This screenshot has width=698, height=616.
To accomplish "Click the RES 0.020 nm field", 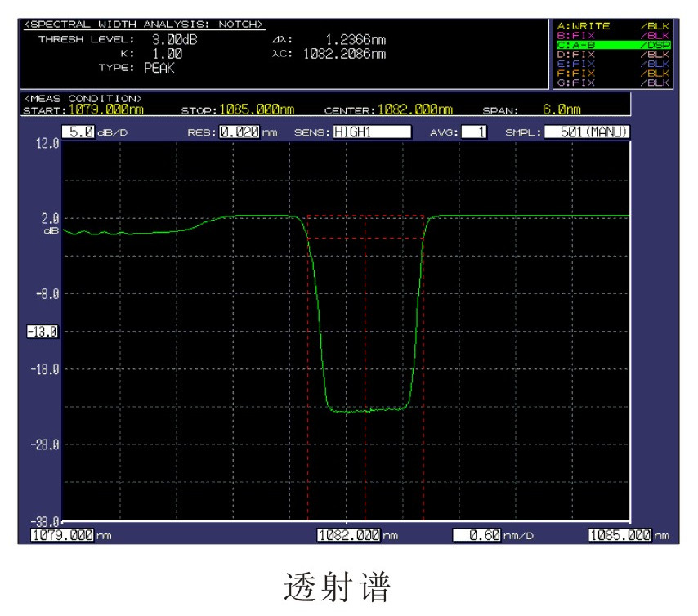I will pyautogui.click(x=239, y=132).
